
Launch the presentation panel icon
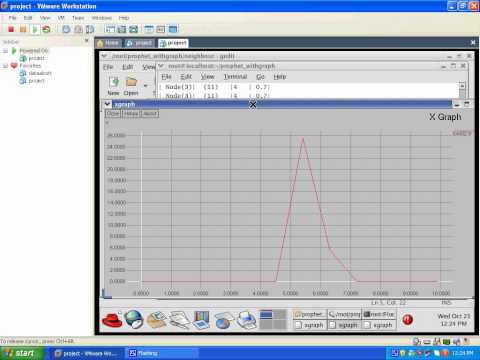click(x=201, y=319)
